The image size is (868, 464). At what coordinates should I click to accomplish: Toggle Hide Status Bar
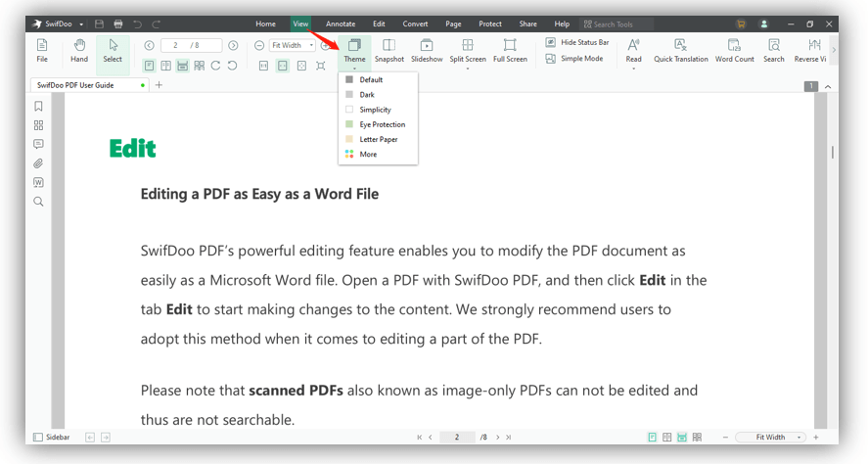coord(577,42)
